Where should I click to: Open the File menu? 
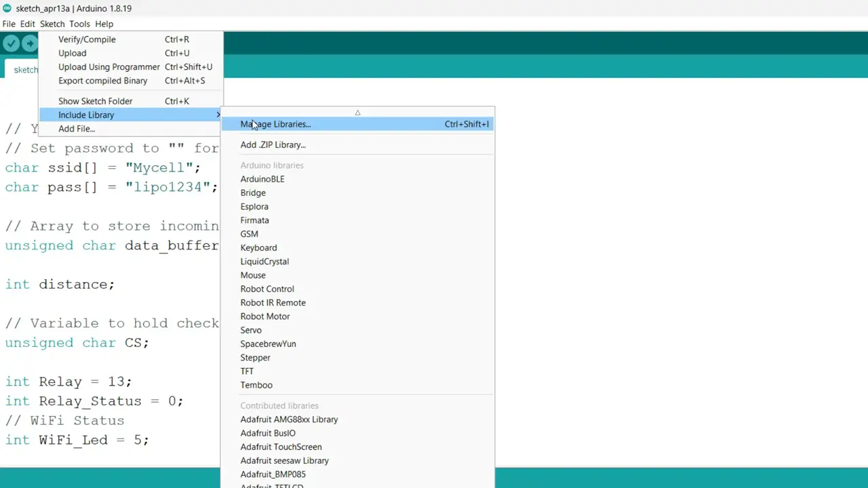coord(9,24)
